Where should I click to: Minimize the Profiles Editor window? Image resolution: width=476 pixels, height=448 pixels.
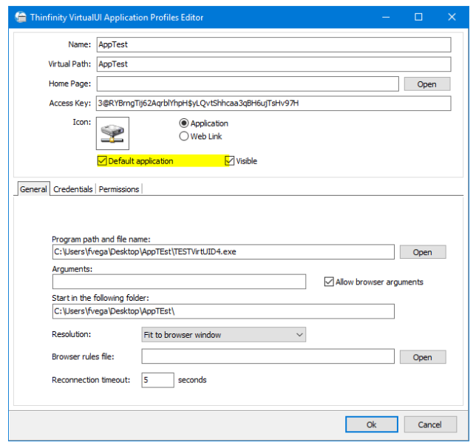386,17
